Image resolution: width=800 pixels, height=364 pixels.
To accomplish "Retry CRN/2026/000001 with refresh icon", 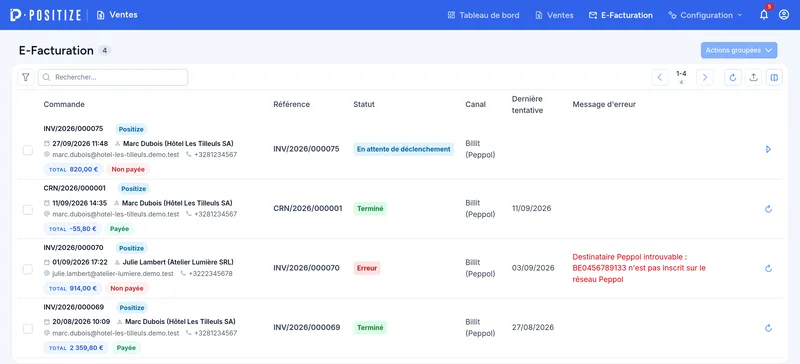I will coord(768,209).
